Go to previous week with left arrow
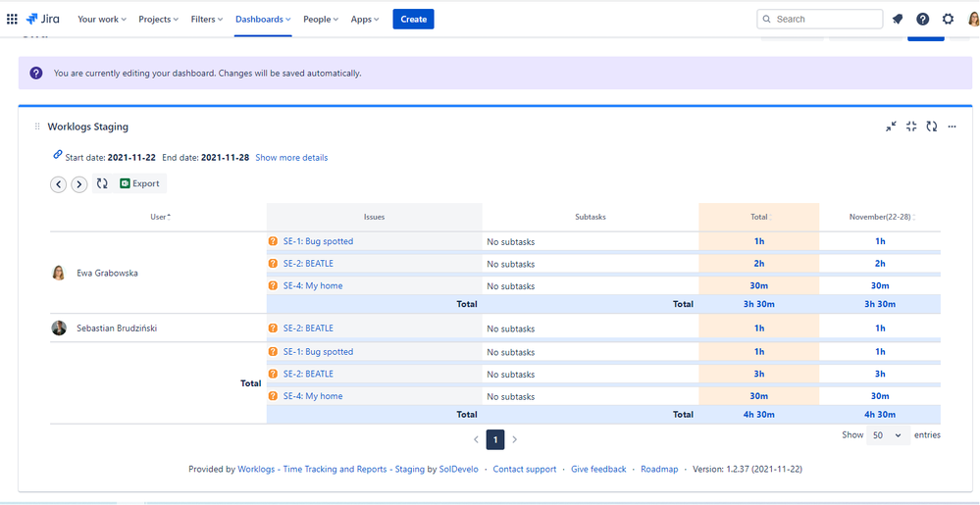Viewport: 980px width, 505px height. coord(59,184)
